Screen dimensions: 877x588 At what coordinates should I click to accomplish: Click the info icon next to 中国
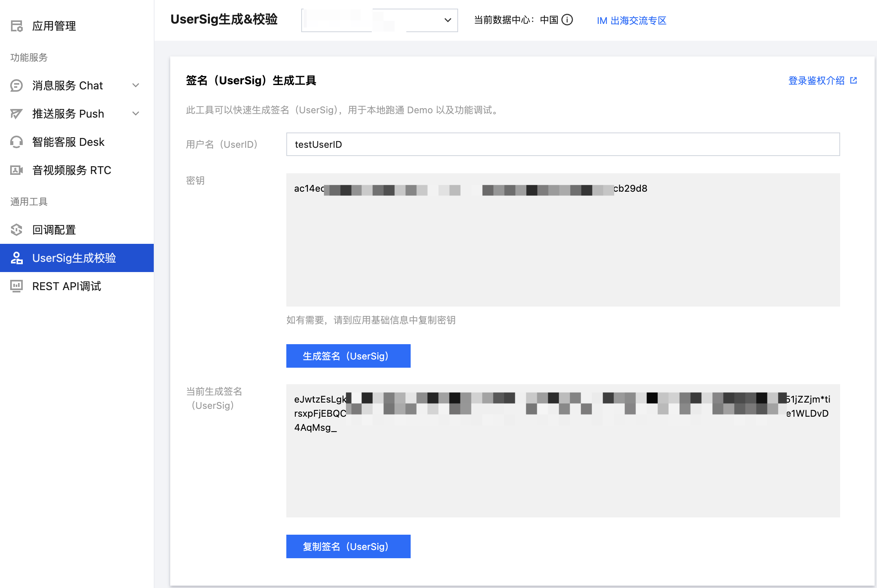567,20
